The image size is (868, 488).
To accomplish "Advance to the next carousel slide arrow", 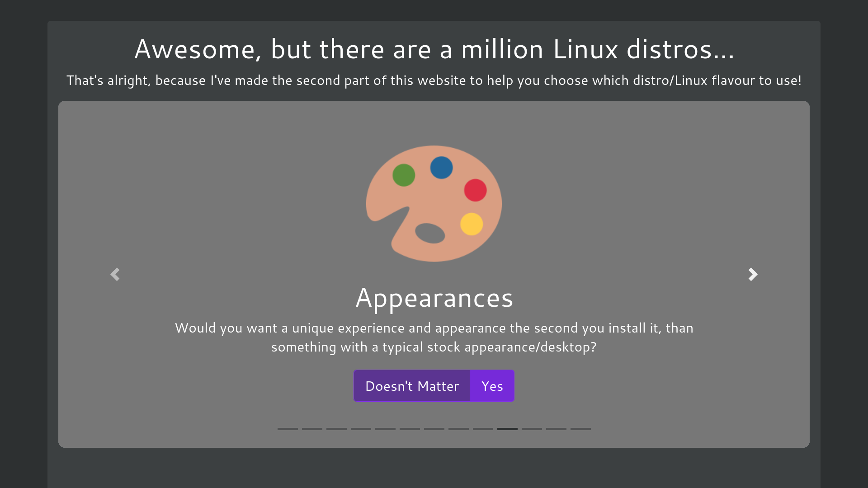I will (x=753, y=274).
